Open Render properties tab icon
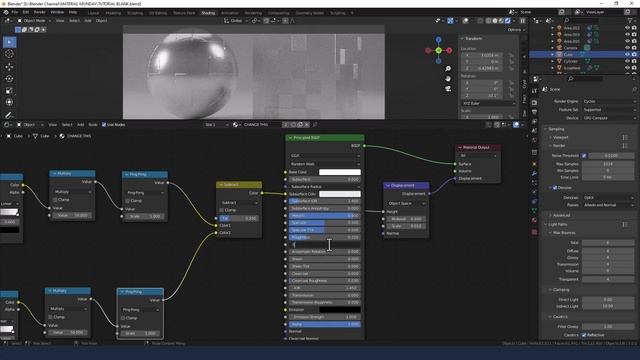 click(534, 102)
